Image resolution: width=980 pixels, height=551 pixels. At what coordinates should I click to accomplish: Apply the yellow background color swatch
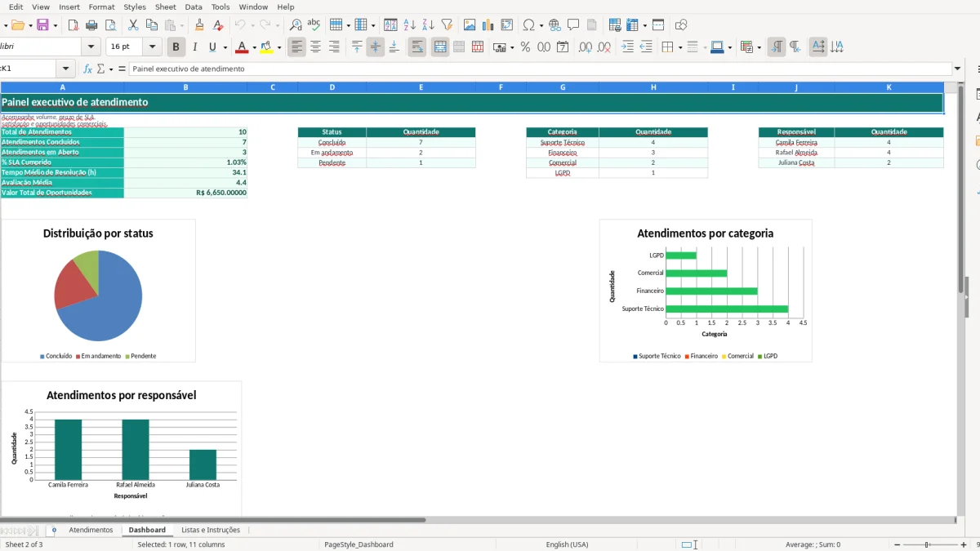point(267,47)
